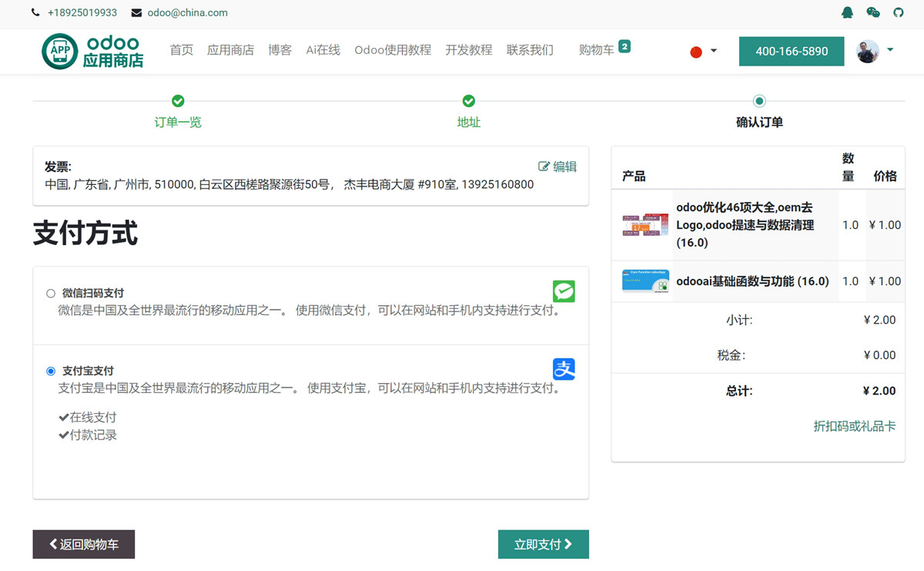Image resolution: width=924 pixels, height=571 pixels.
Task: Click the step circle above 确认订单
Action: 759,101
